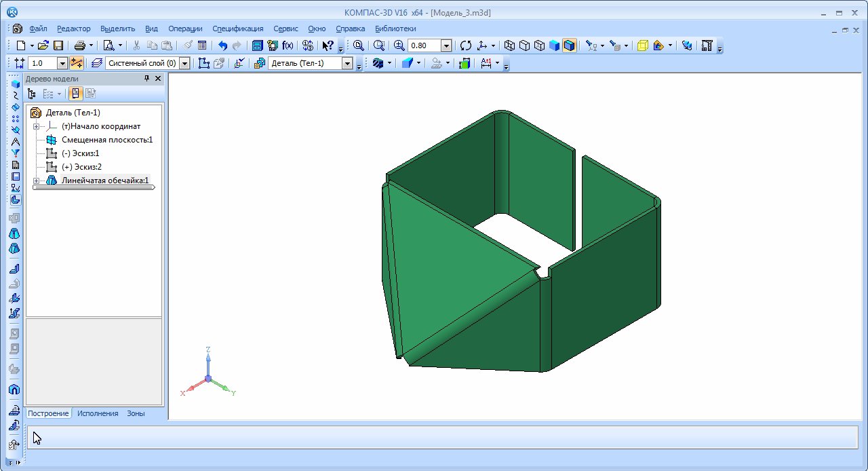Click the zoom in magnifier icon
Image resolution: width=868 pixels, height=471 pixels.
tap(399, 45)
